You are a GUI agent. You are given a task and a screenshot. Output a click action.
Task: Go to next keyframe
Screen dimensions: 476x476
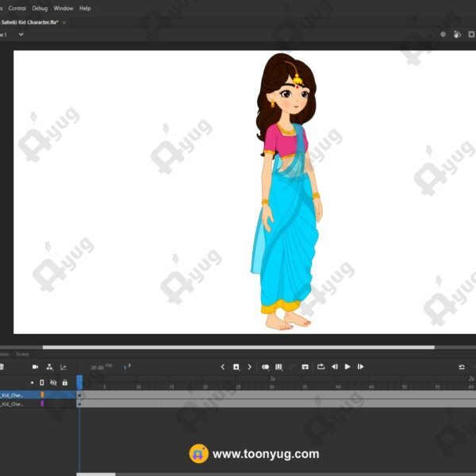[x=250, y=367]
